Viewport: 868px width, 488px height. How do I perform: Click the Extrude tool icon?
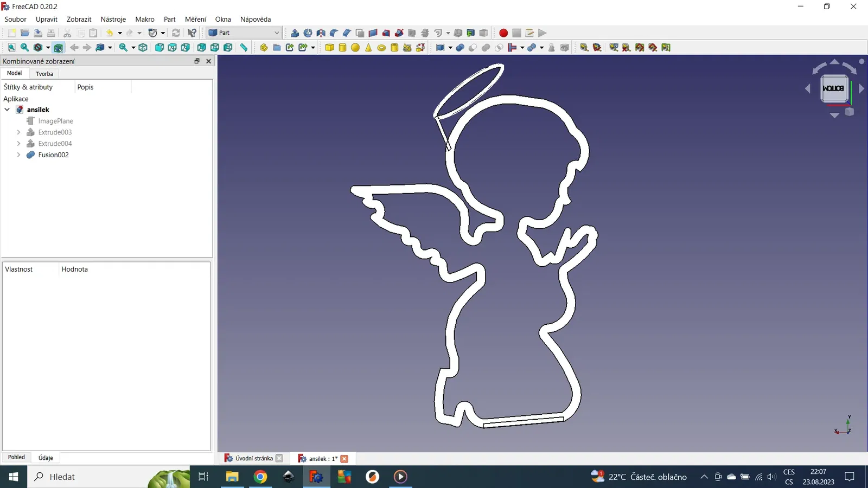(x=295, y=33)
